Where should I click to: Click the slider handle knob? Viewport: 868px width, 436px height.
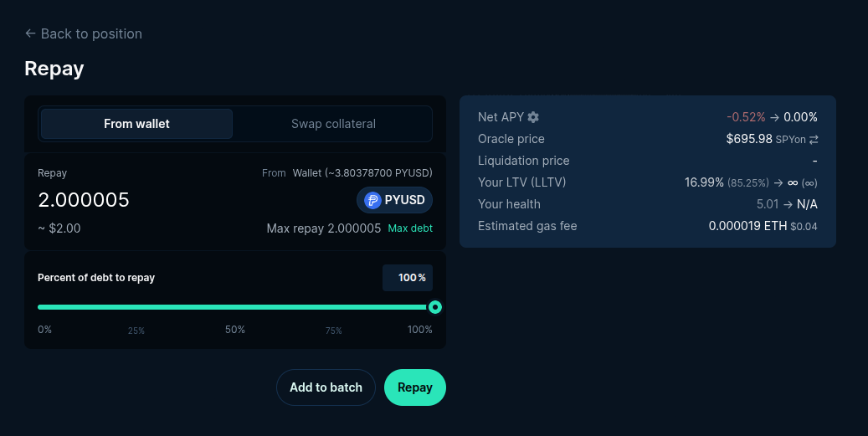[434, 307]
